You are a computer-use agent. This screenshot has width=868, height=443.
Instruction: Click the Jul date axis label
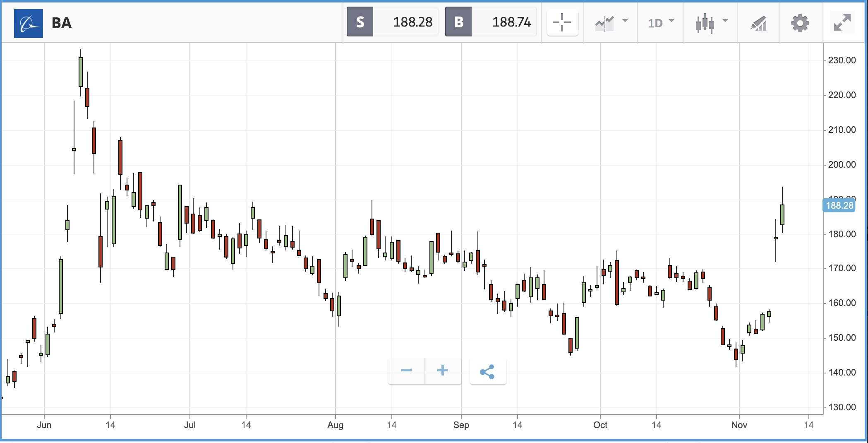190,425
